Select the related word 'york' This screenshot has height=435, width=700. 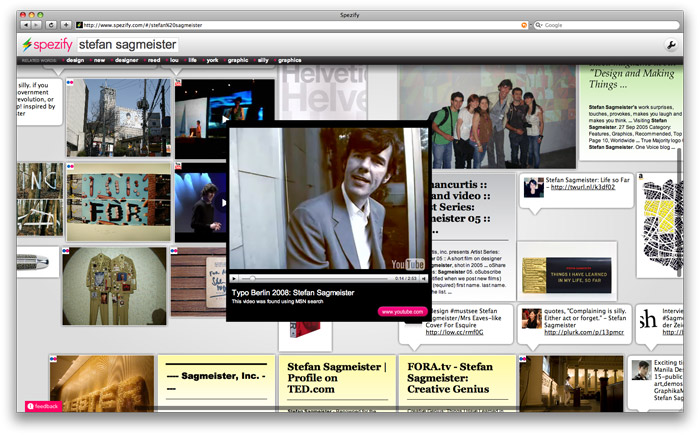click(212, 60)
